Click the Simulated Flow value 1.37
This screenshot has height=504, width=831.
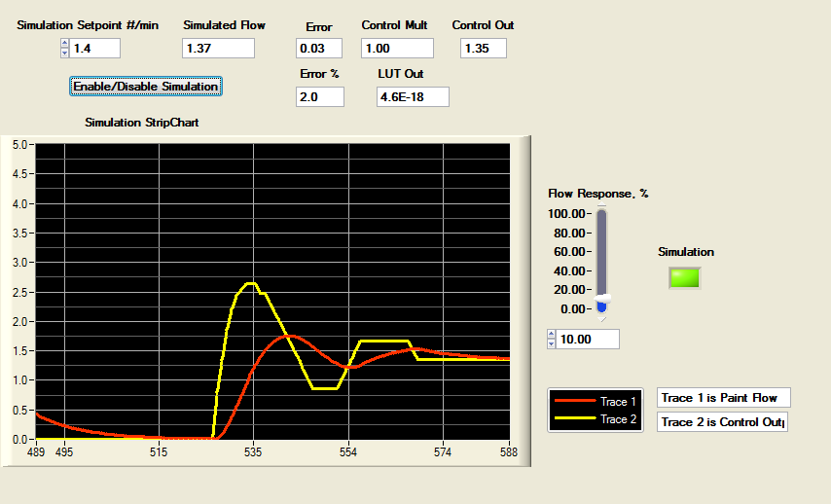(218, 49)
